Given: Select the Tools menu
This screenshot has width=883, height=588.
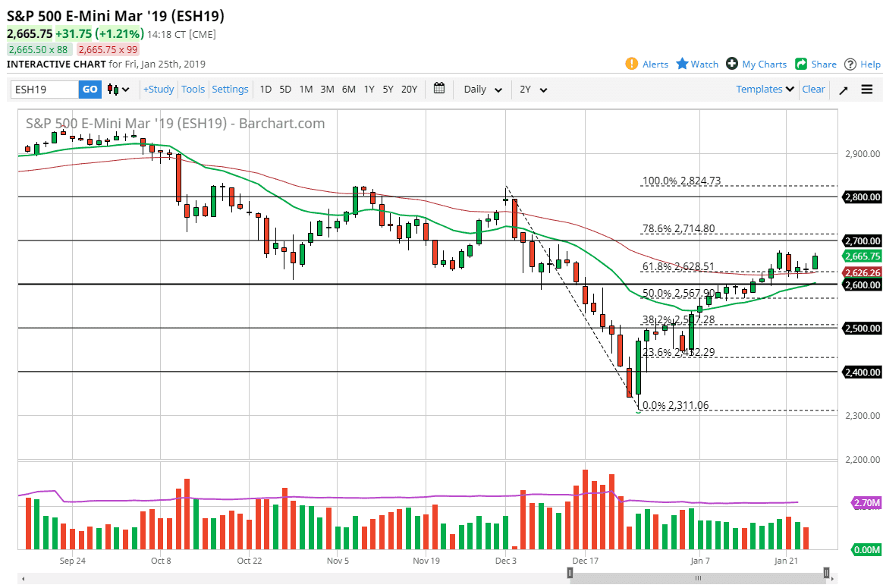Looking at the screenshot, I should click(x=193, y=89).
